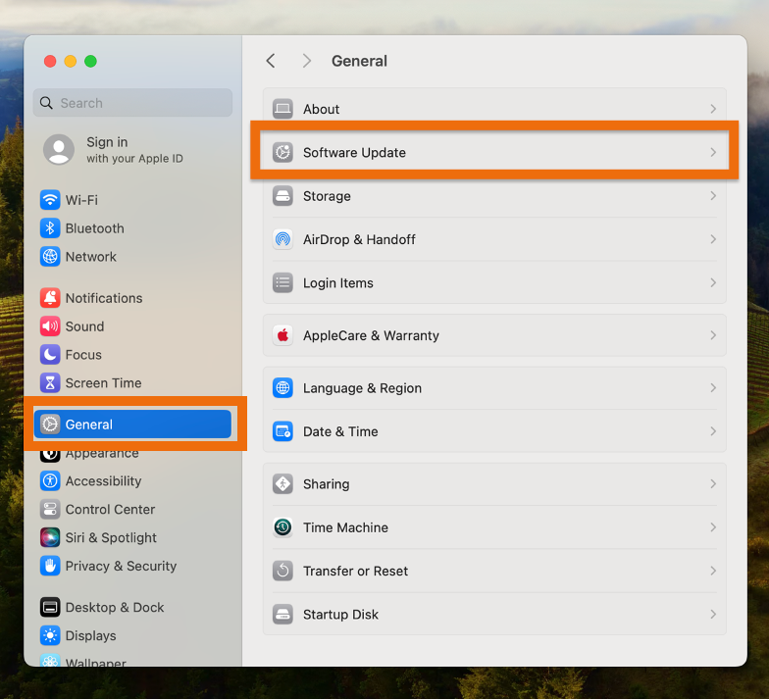The height and width of the screenshot is (700, 769).
Task: Click the Time Machine clock icon
Action: 282,527
